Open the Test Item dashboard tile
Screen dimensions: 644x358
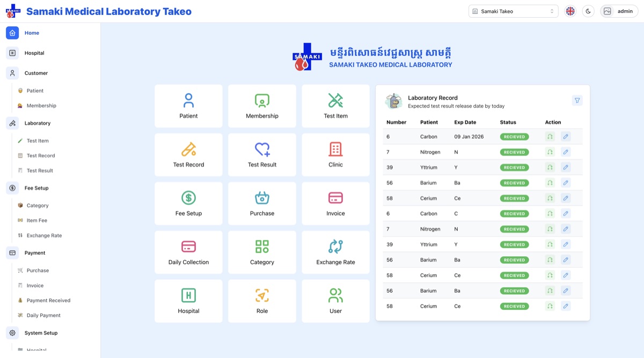coord(335,106)
